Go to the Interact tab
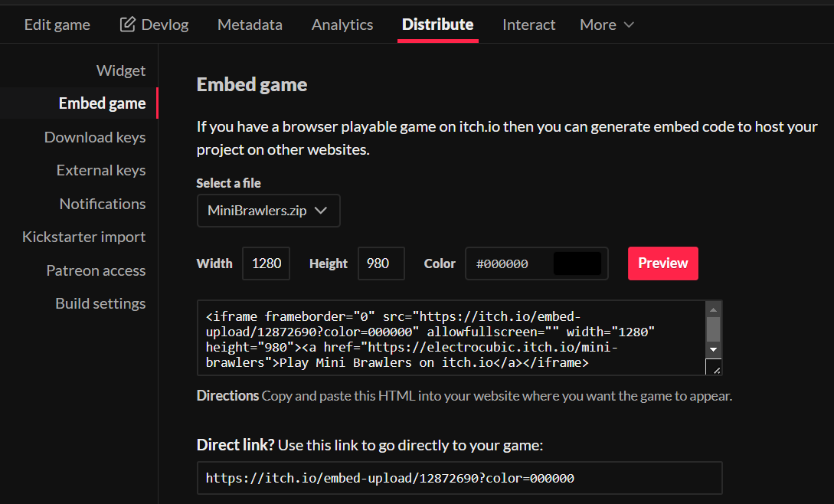 pos(528,25)
